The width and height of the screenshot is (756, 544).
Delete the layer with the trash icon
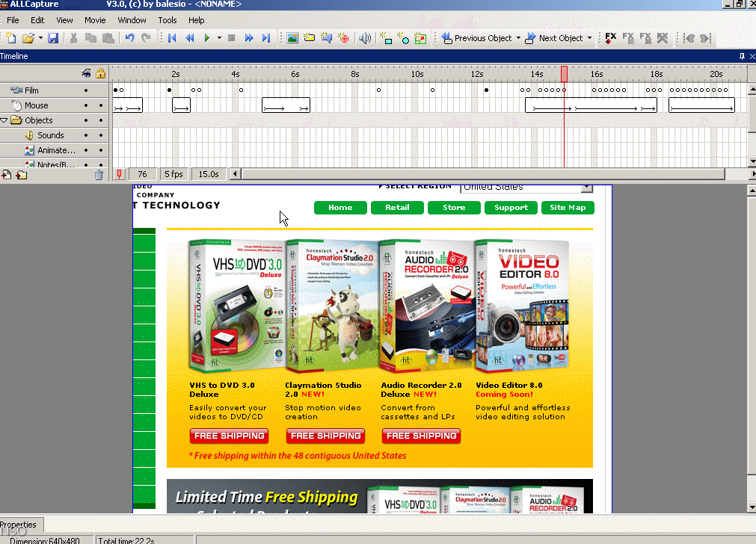coord(99,175)
